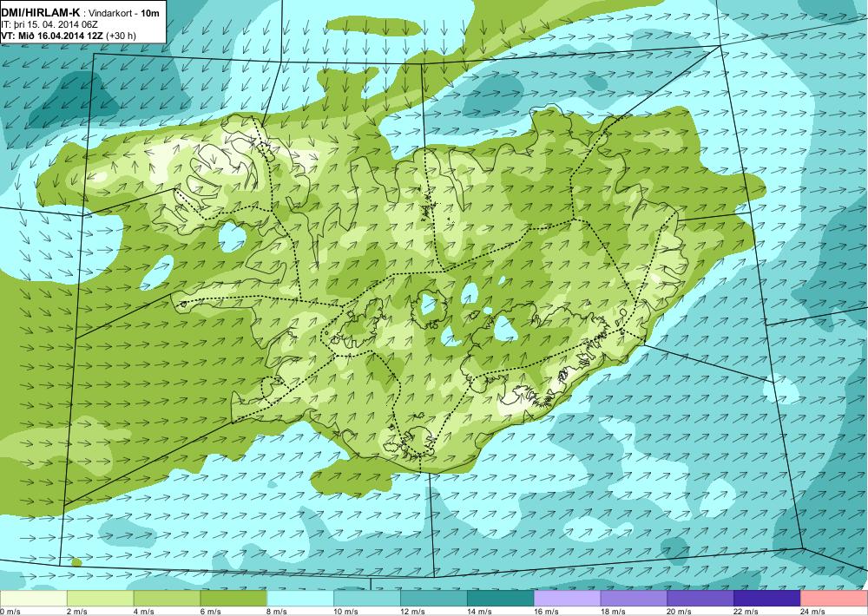Click the medium purple legend swatch starting at 18 m/s

(x=634, y=598)
